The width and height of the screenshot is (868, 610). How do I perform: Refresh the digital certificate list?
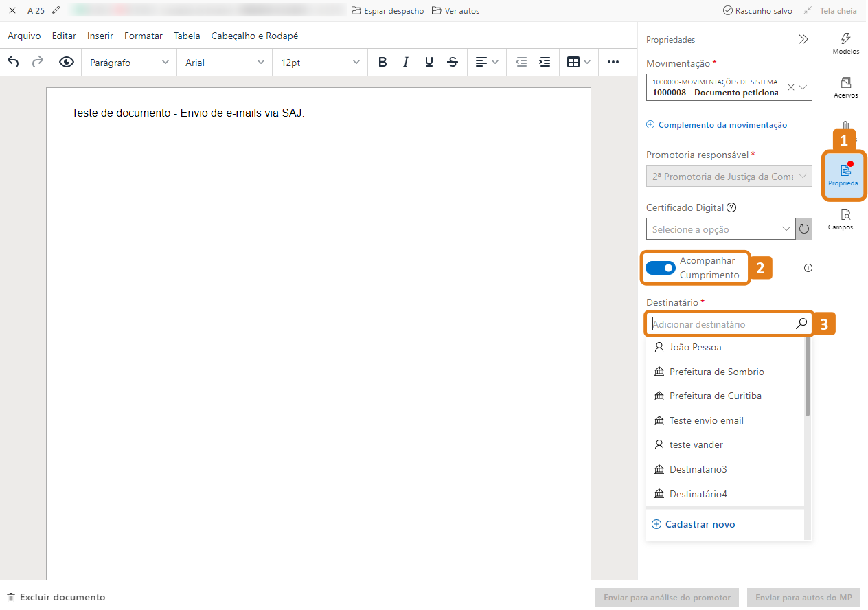coord(804,229)
